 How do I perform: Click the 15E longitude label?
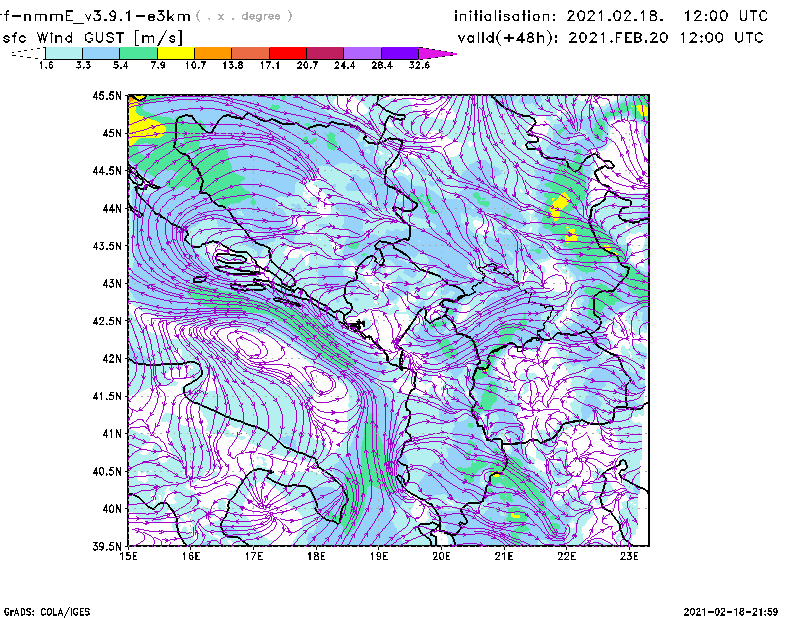click(x=128, y=556)
